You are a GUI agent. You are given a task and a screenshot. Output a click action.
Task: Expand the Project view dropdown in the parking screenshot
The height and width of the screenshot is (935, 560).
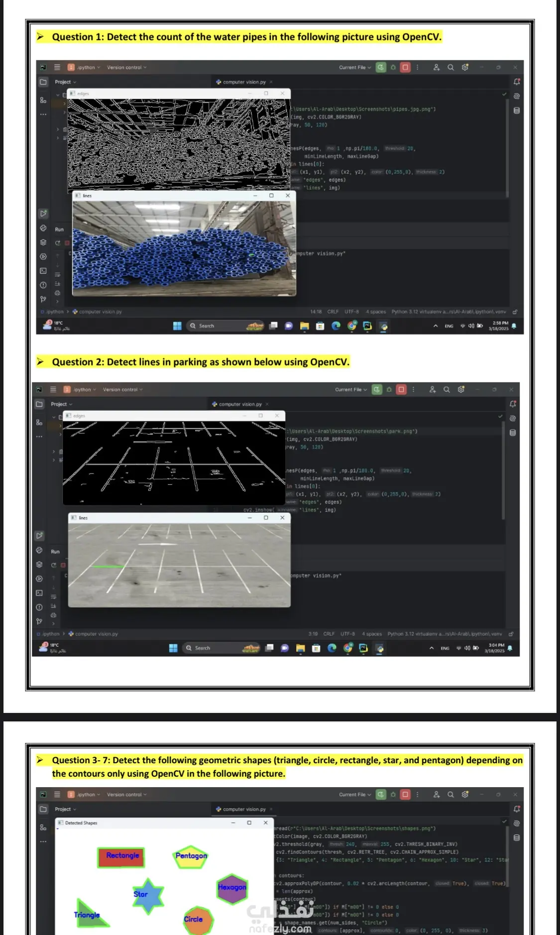61,404
